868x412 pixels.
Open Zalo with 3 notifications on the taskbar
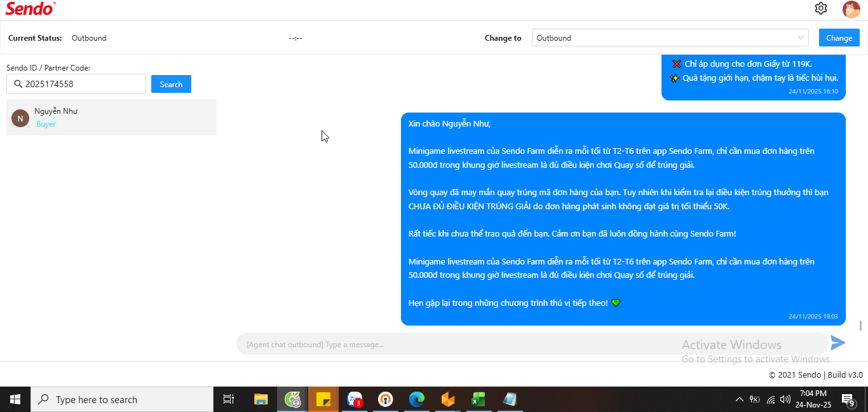[355, 399]
